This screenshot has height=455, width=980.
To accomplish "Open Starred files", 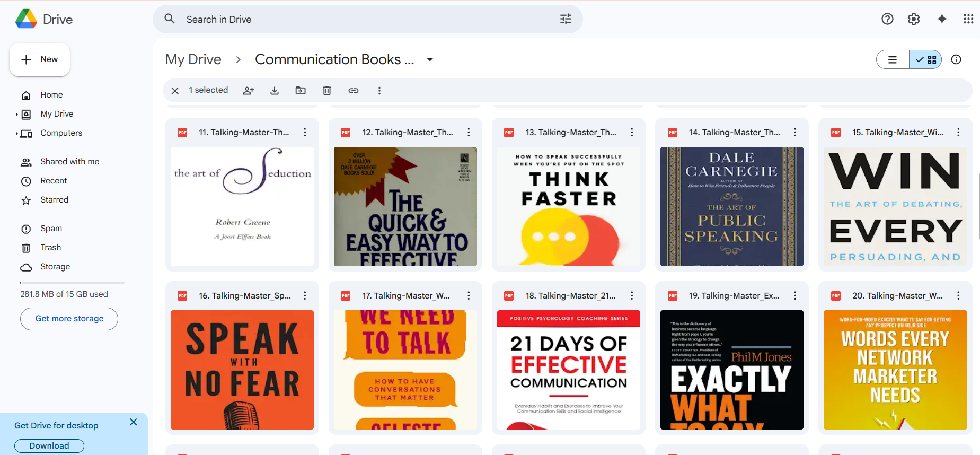I will 54,200.
